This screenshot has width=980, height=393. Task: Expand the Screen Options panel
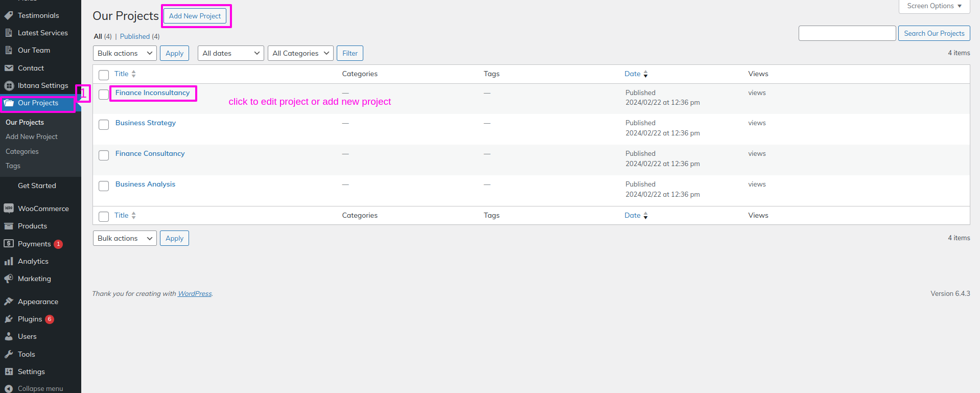click(934, 6)
